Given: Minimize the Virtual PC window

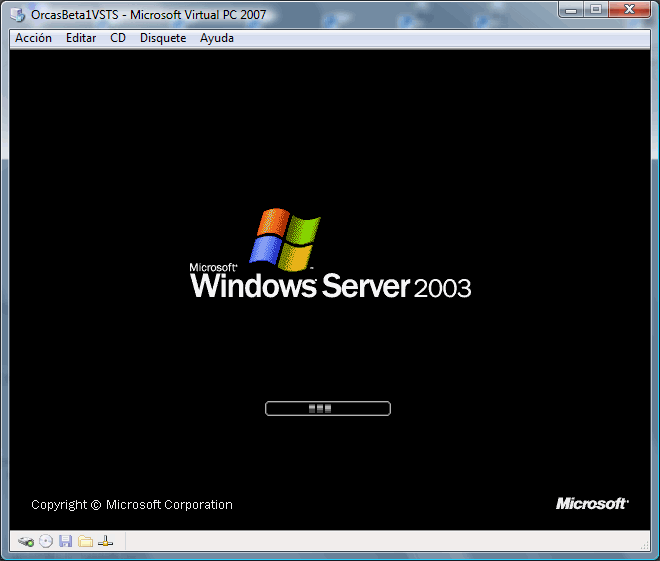Looking at the screenshot, I should coord(571,9).
